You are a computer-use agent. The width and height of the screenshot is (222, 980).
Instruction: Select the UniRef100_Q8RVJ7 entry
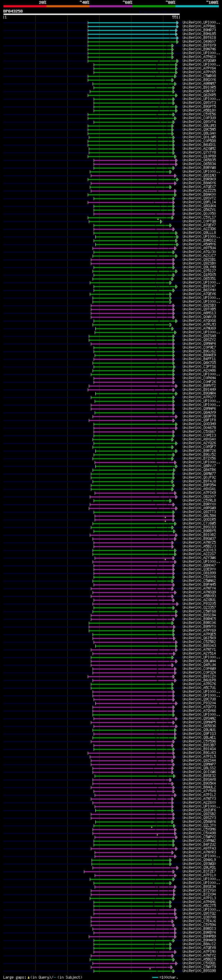[199, 465]
